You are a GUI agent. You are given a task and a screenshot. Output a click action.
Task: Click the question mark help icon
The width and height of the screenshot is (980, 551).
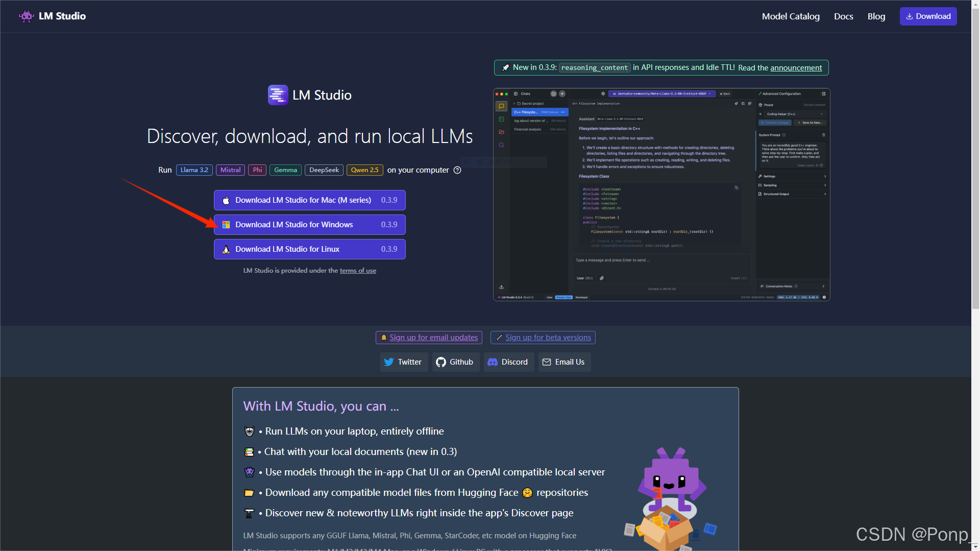457,170
